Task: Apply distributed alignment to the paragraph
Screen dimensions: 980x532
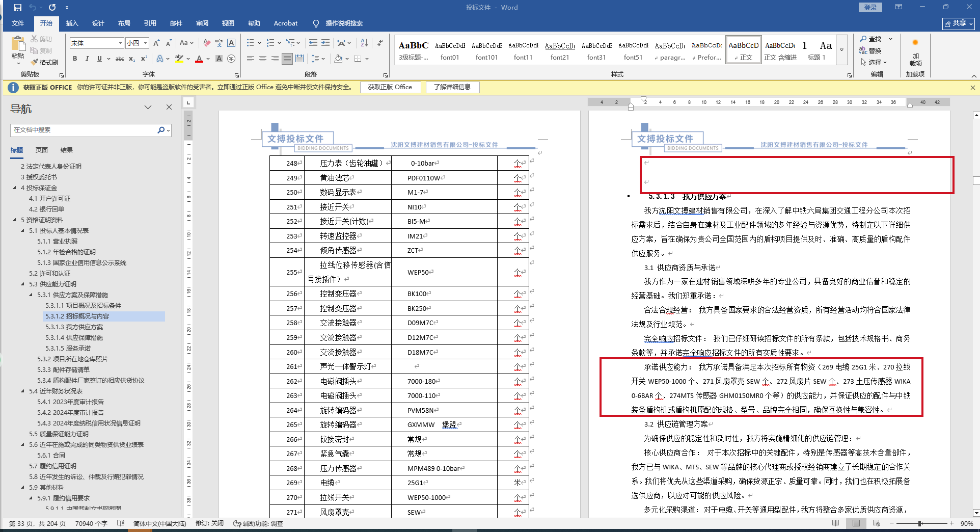Action: [x=300, y=59]
